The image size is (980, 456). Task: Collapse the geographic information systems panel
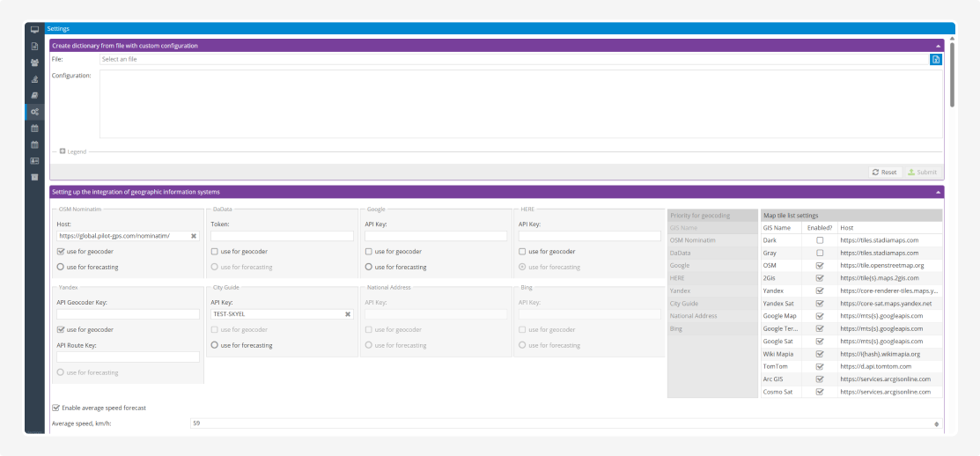(938, 192)
